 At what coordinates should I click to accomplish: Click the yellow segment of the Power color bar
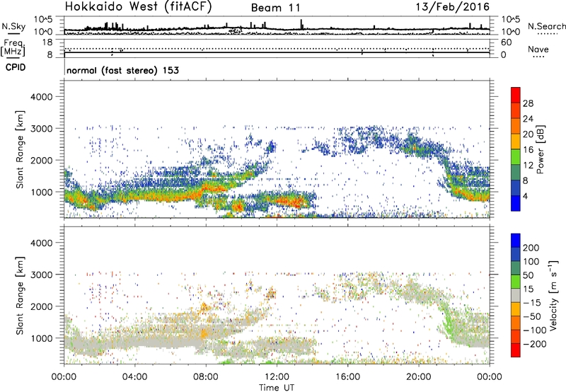[516, 141]
